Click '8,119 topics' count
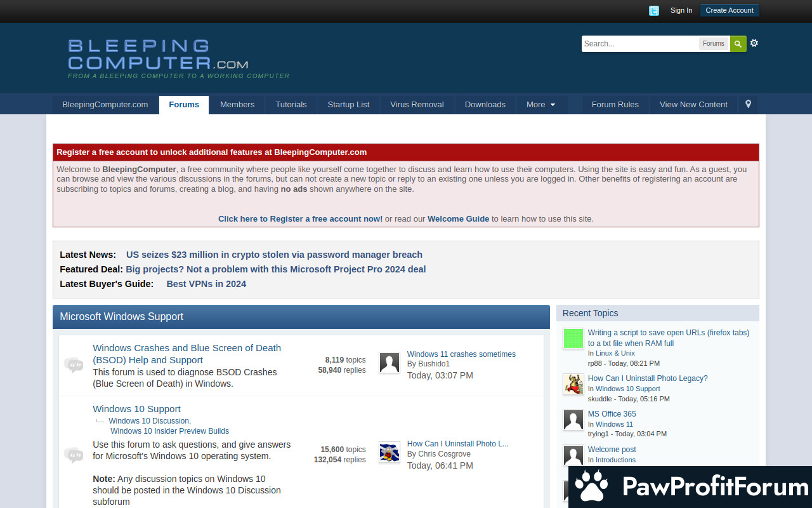Viewport: 812px width, 508px height. coord(345,360)
